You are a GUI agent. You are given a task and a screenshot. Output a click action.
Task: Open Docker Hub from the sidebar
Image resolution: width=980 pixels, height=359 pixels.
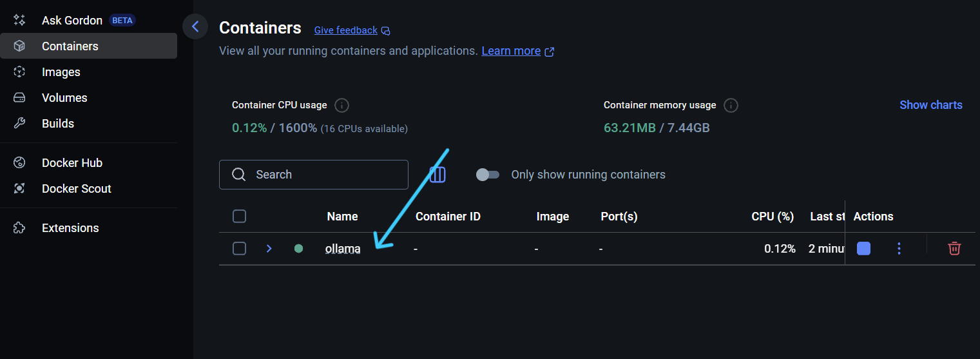[88, 163]
